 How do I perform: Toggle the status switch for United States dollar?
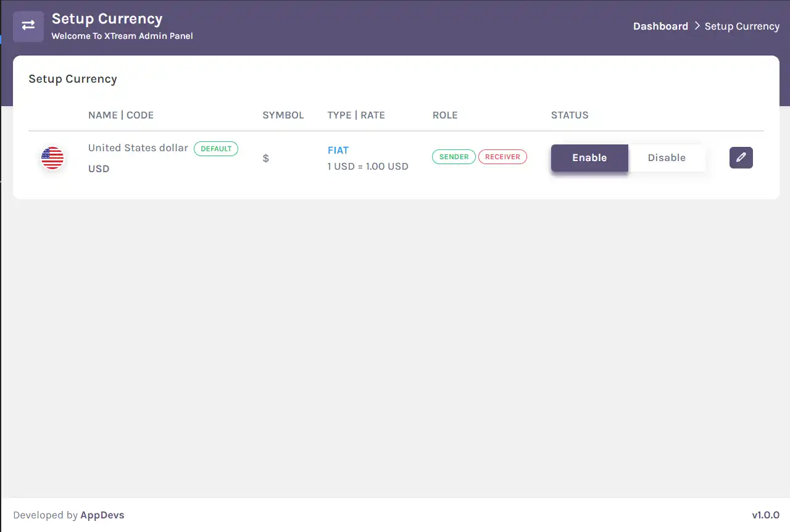tap(628, 157)
